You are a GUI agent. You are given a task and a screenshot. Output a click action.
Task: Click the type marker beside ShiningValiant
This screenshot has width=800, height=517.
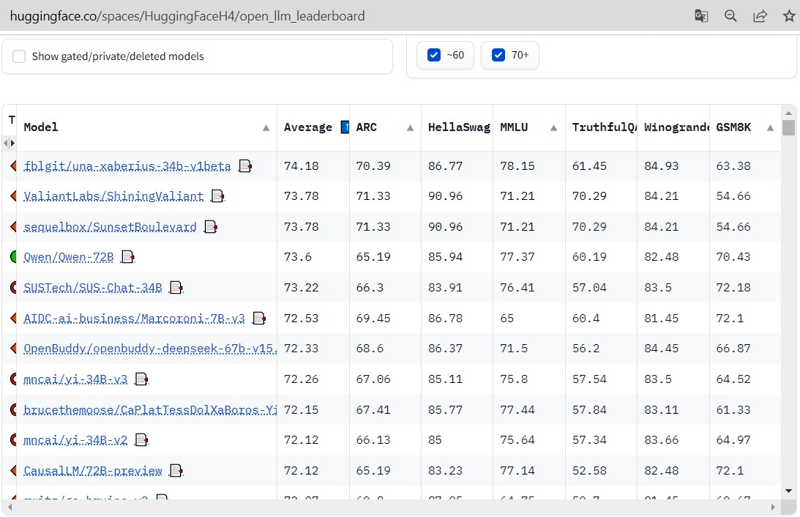pos(13,196)
